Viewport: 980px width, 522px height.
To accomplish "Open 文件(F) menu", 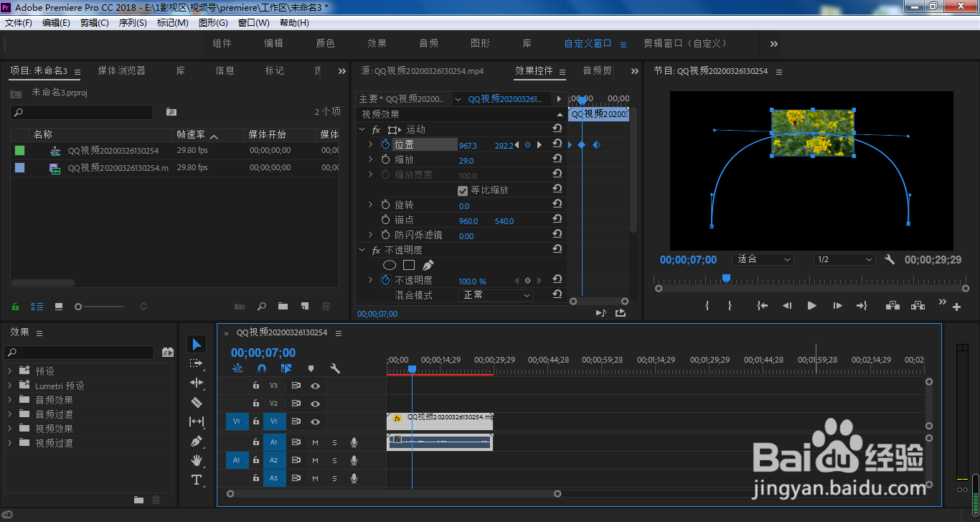I will tap(19, 23).
